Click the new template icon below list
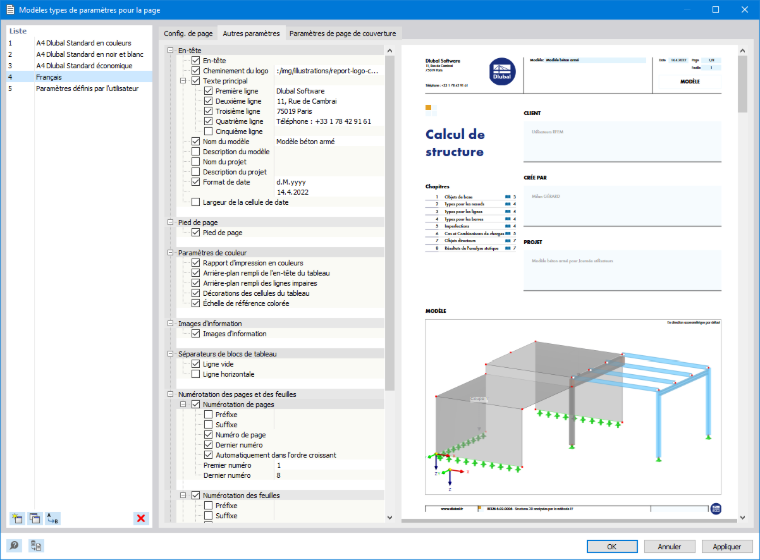Viewport: 760px width, 560px height. [17, 518]
